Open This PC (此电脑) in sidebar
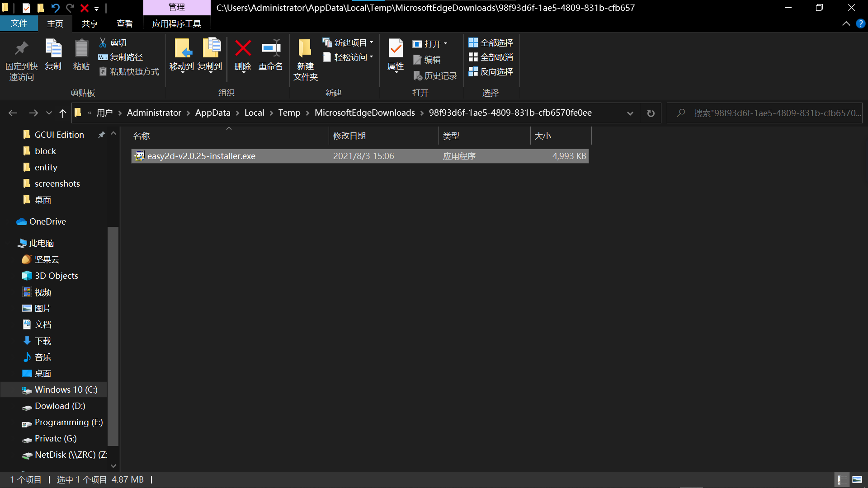This screenshot has width=868, height=488. [36, 243]
